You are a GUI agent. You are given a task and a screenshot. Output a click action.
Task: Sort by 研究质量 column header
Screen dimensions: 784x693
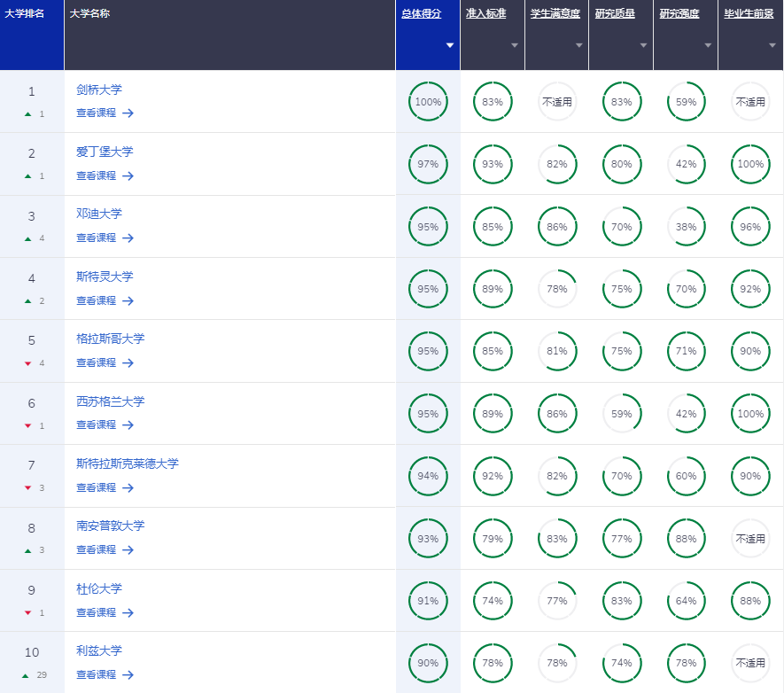click(615, 13)
